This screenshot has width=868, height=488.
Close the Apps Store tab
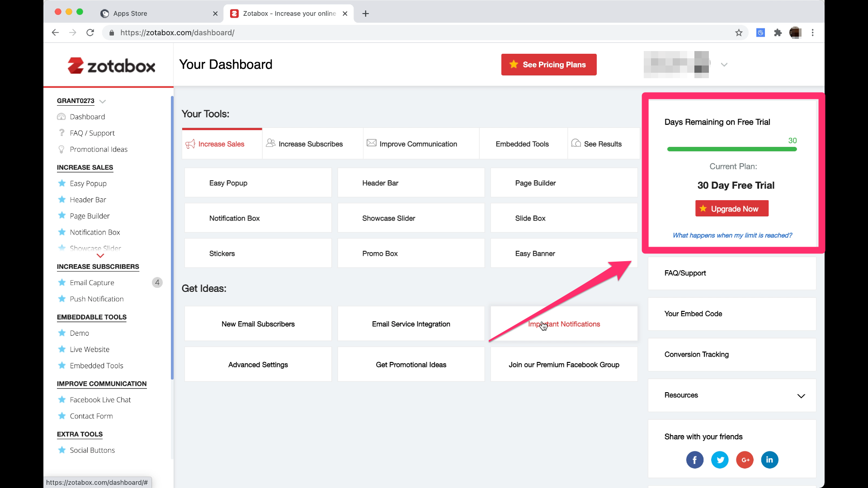point(215,14)
